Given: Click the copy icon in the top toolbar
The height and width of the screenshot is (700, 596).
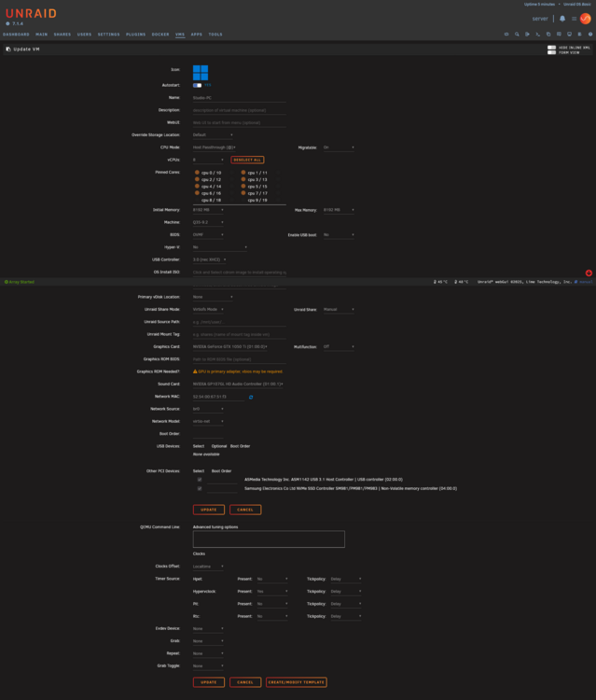Looking at the screenshot, I should pyautogui.click(x=548, y=35).
